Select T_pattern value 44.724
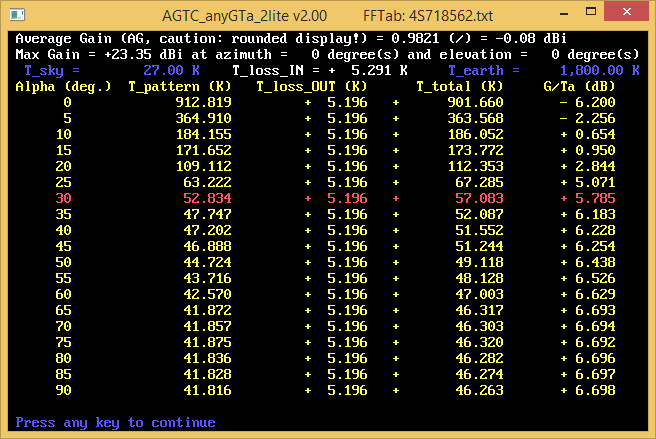This screenshot has width=656, height=439. (x=208, y=262)
